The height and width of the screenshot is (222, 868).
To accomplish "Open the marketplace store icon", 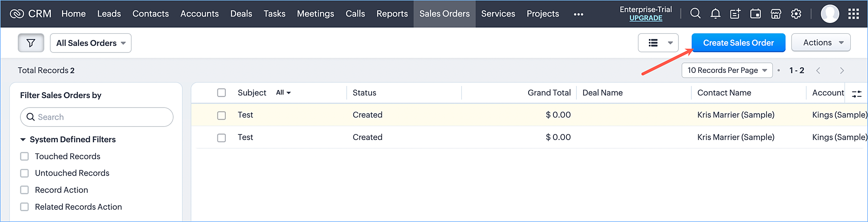I will point(776,14).
